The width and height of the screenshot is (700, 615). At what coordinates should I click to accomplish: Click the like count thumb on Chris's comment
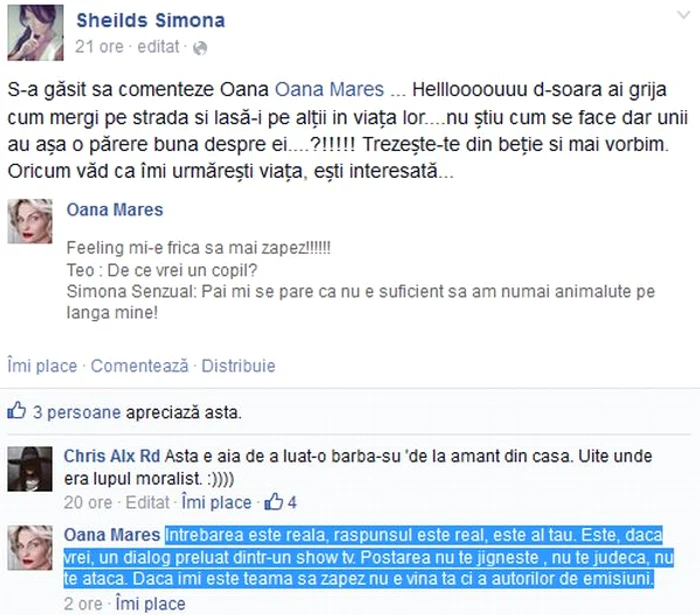pyautogui.click(x=274, y=502)
